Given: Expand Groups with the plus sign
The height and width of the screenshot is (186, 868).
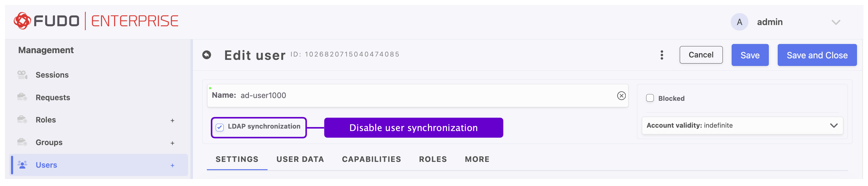Looking at the screenshot, I should 172,143.
